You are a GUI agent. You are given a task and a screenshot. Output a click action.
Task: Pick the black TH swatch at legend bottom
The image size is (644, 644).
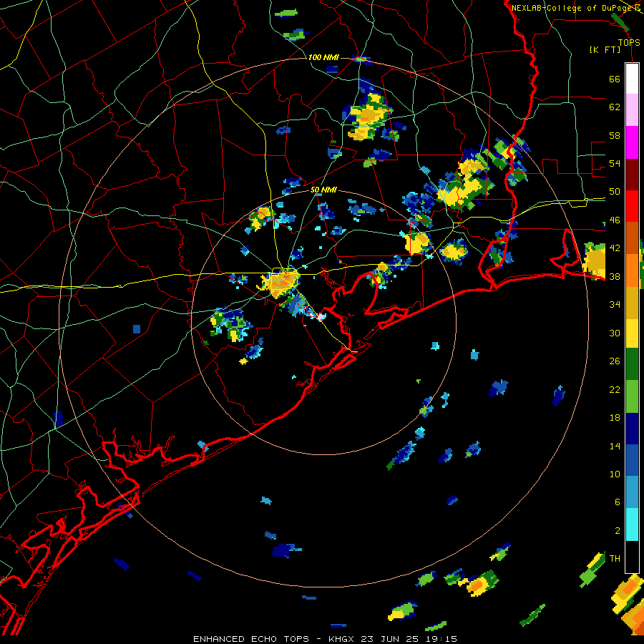632,557
